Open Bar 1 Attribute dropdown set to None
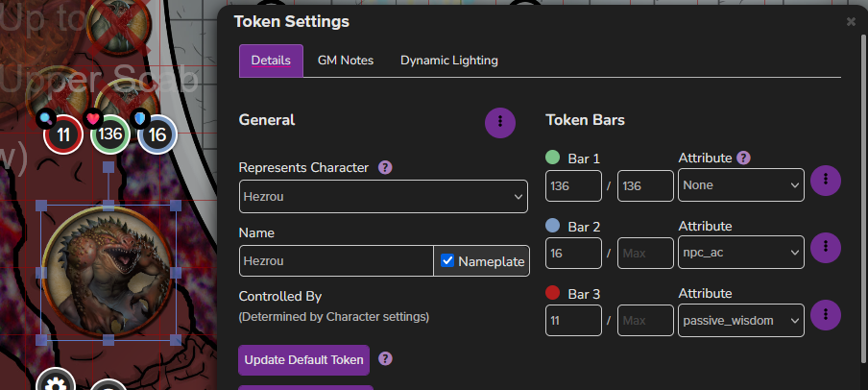 741,185
